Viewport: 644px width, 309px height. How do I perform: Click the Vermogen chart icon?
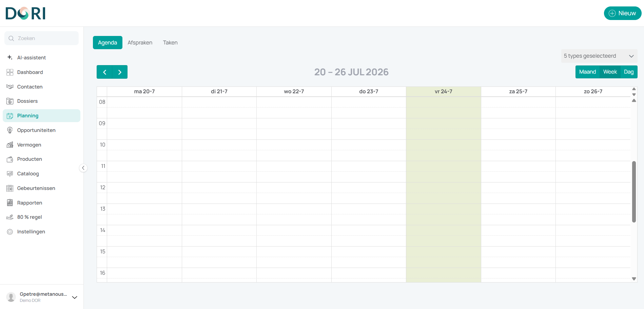(x=10, y=145)
